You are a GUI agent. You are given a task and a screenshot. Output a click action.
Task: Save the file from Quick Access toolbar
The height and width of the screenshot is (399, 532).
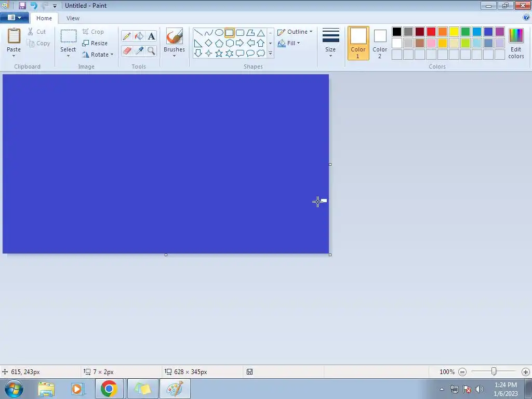22,5
